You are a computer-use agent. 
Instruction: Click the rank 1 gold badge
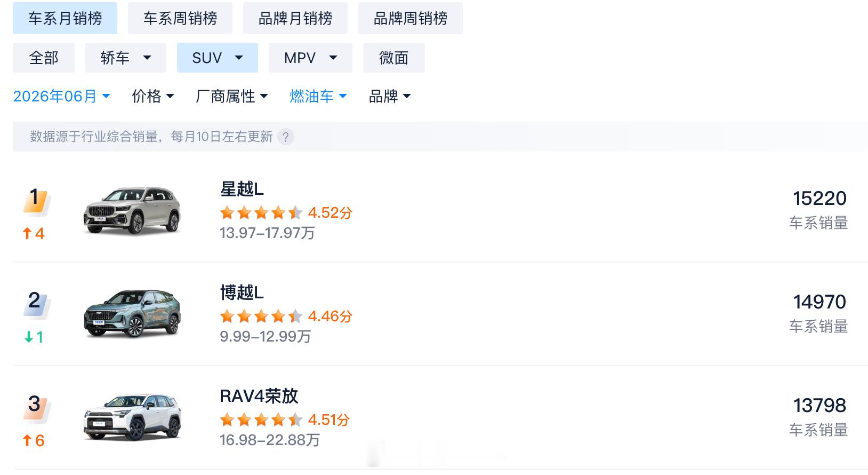point(36,201)
